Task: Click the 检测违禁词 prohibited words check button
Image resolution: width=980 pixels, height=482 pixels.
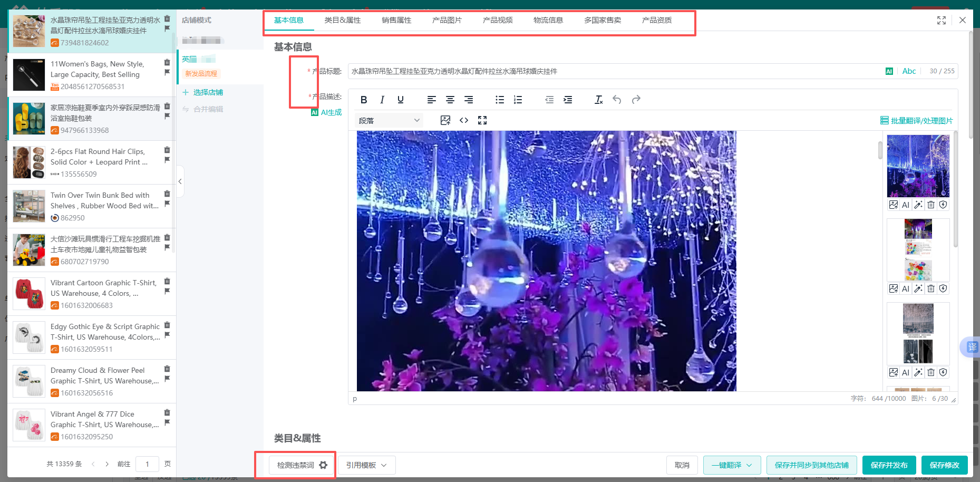Action: [x=295, y=465]
